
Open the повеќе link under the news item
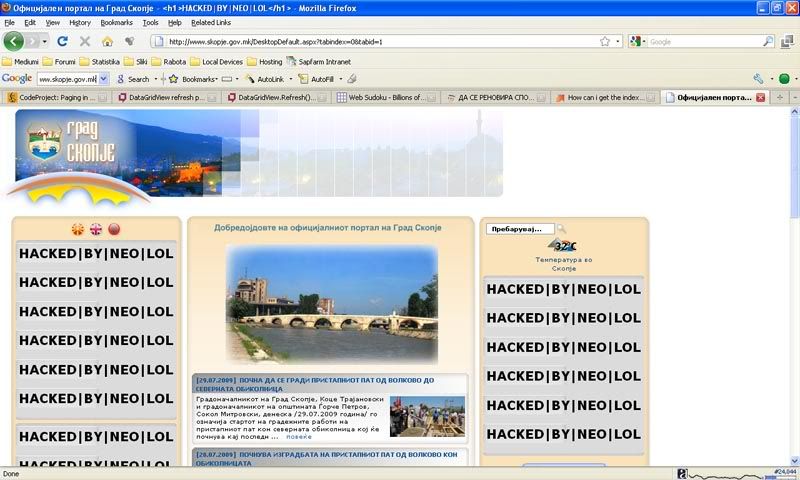(x=298, y=437)
